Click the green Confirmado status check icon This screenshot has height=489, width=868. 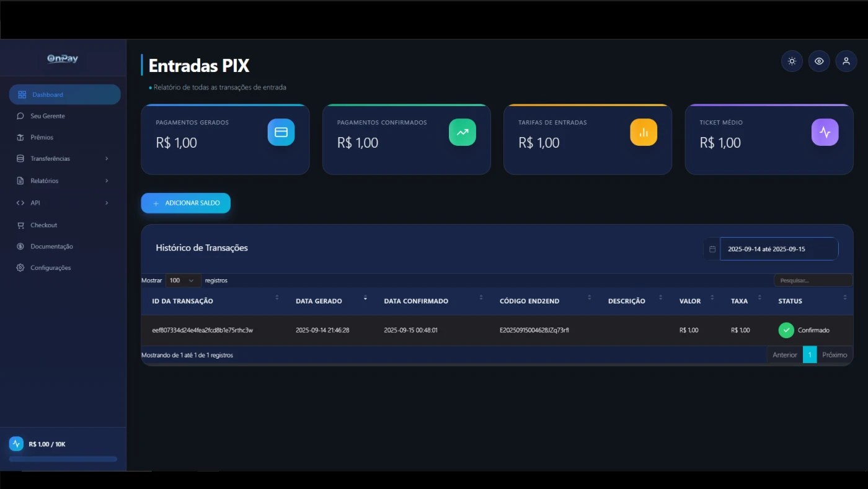click(786, 330)
